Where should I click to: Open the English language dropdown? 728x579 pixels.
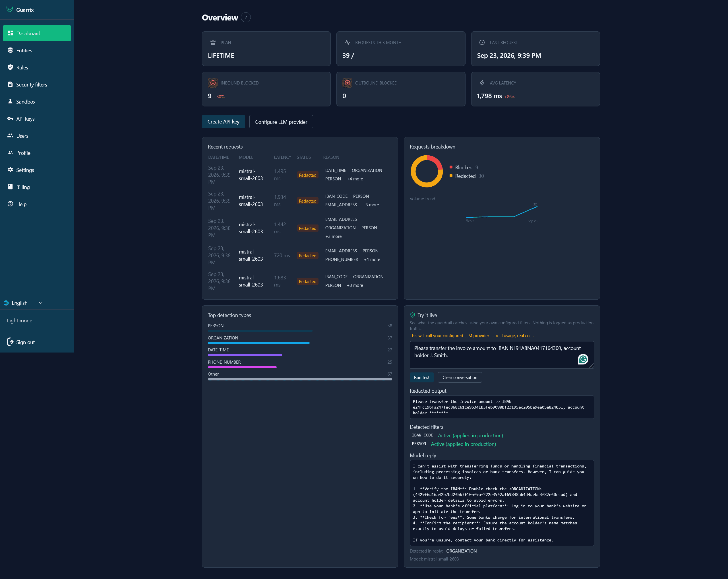point(23,303)
